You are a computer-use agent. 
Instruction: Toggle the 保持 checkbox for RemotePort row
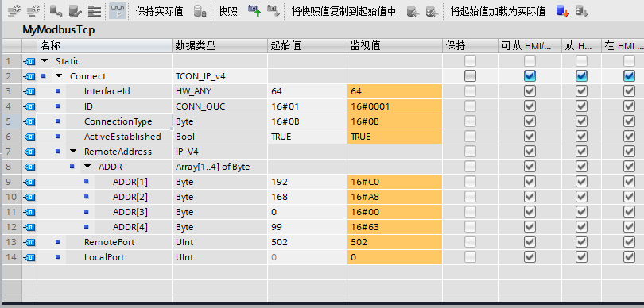(x=470, y=242)
